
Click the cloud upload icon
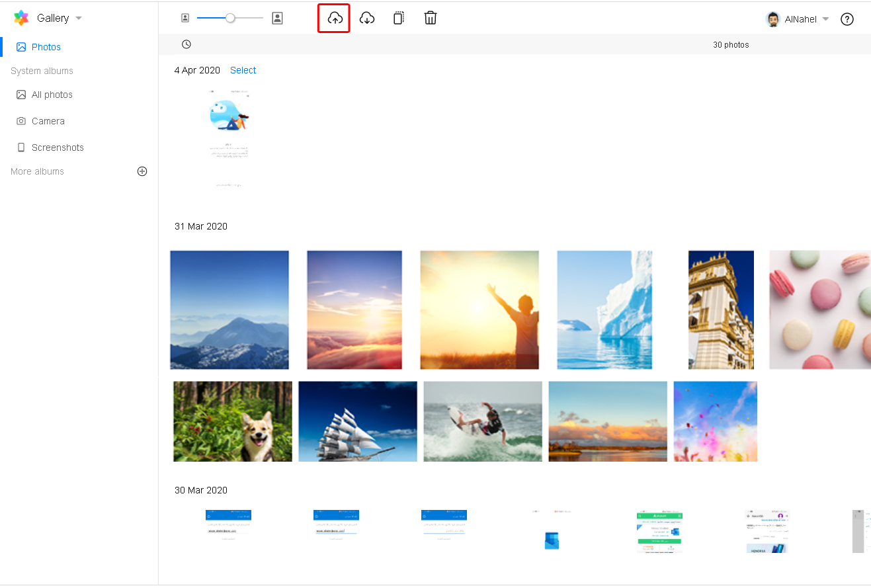point(335,19)
